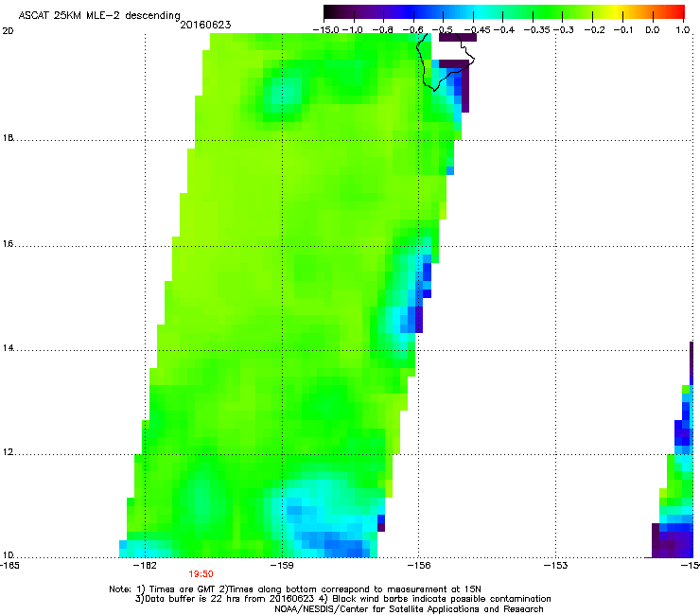Image resolution: width=700 pixels, height=615 pixels.
Task: Click the latitude axis label 16
Action: 8,244
